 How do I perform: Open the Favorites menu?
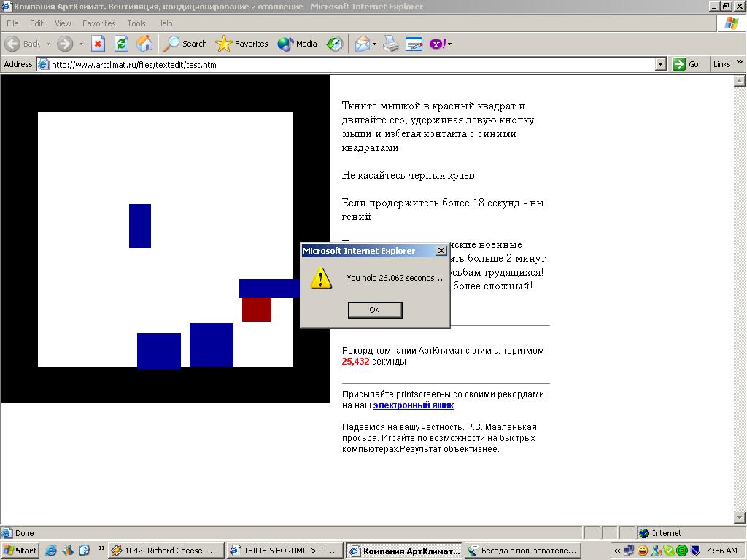98,23
